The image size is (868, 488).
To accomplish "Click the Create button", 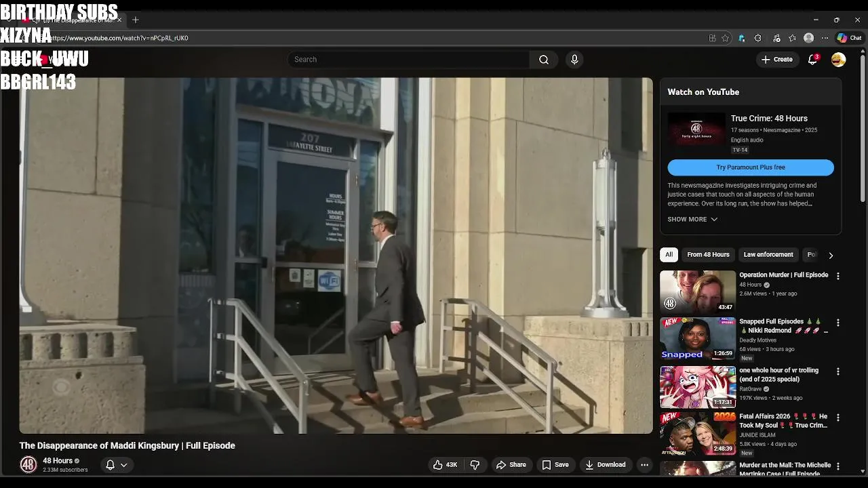I will [x=776, y=60].
